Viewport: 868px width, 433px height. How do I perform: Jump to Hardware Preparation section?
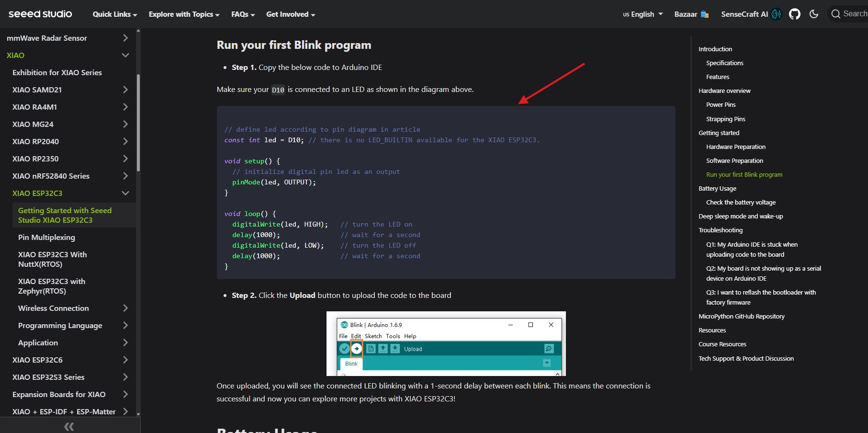pos(736,147)
